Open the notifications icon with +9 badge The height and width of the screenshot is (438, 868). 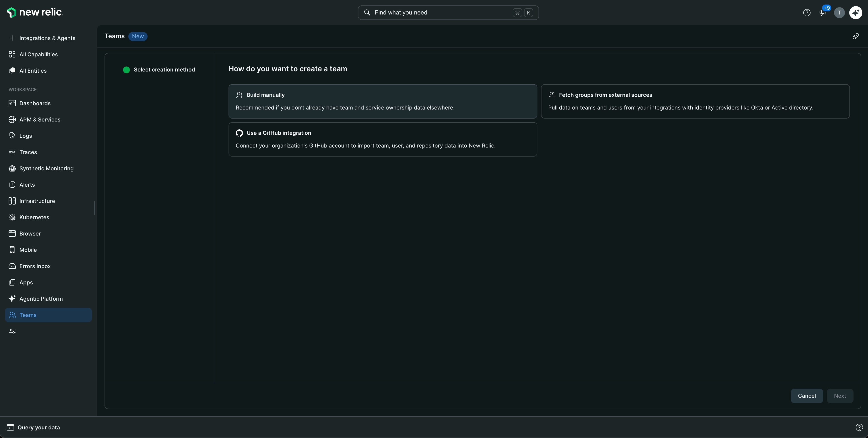click(823, 13)
